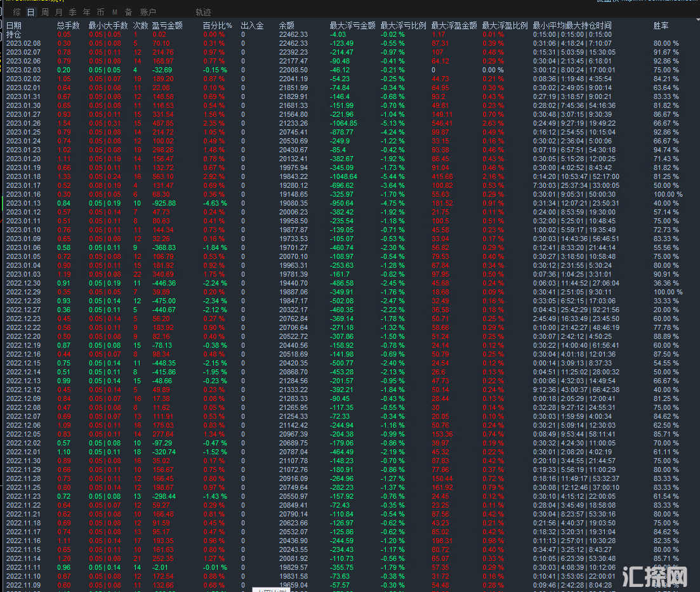Switch to the 月 monthly tab
Screen dimensions: 700x592
(59, 12)
